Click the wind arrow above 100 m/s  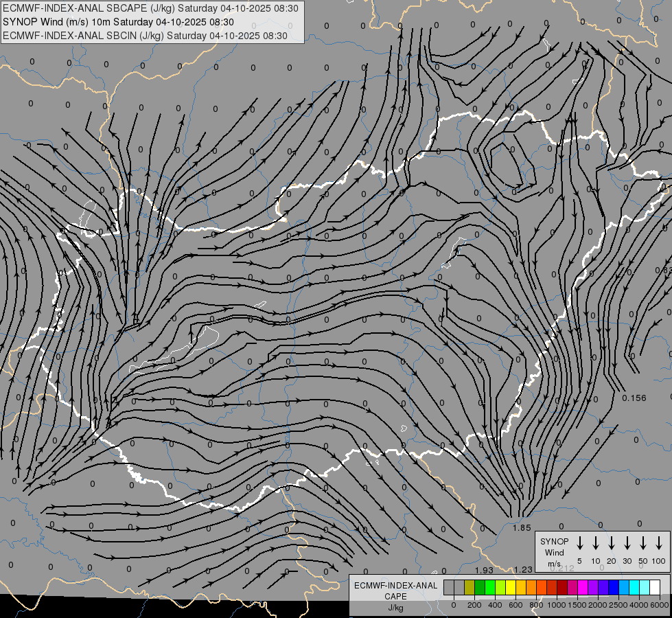coord(659,543)
